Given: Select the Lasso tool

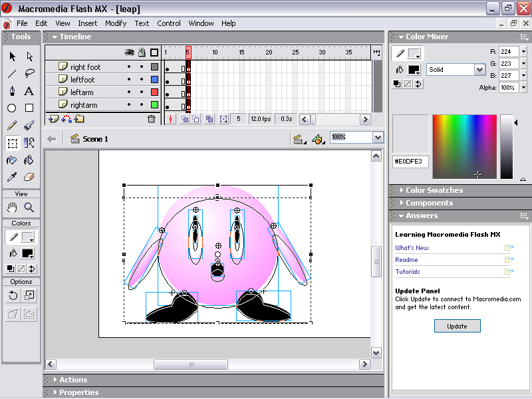Looking at the screenshot, I should [29, 74].
